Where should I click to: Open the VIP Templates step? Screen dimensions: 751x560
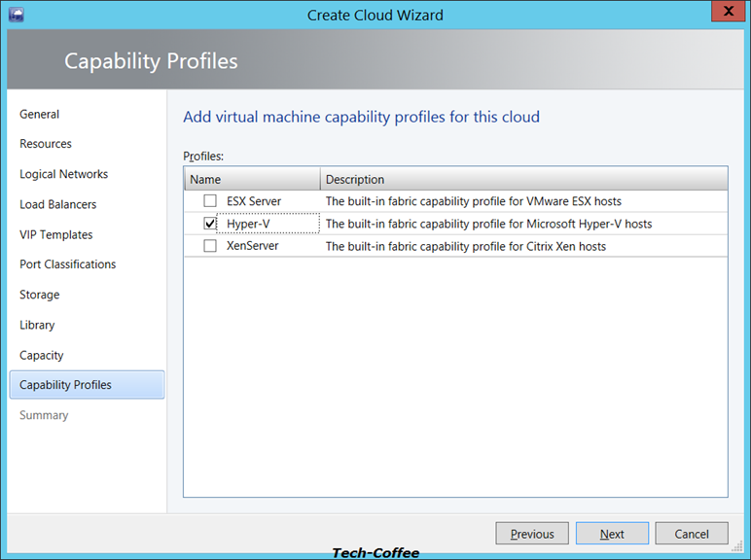tap(56, 234)
